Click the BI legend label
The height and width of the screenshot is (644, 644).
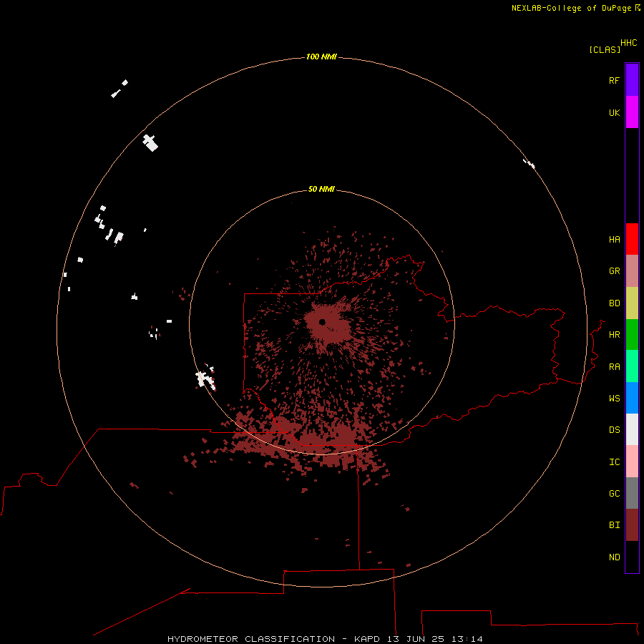[x=614, y=525]
